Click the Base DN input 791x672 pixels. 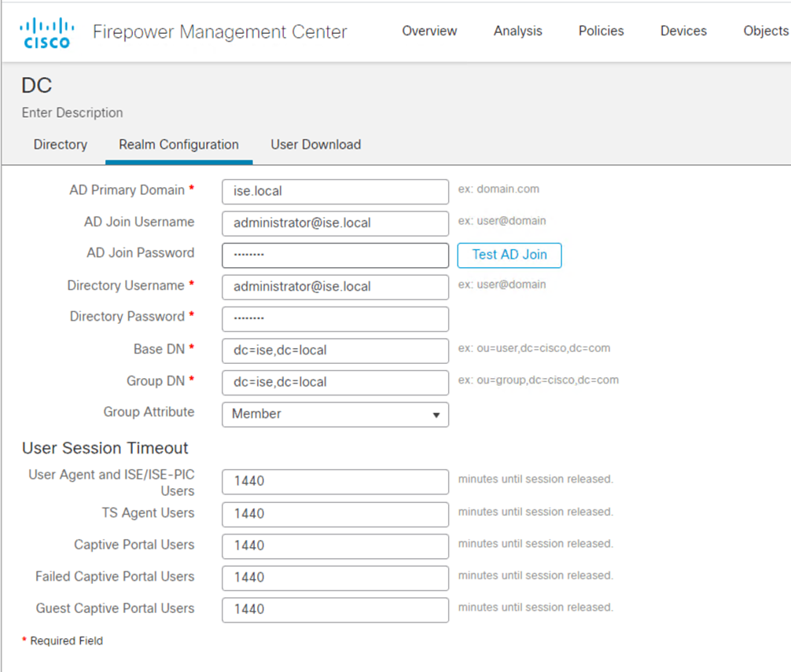click(x=335, y=351)
